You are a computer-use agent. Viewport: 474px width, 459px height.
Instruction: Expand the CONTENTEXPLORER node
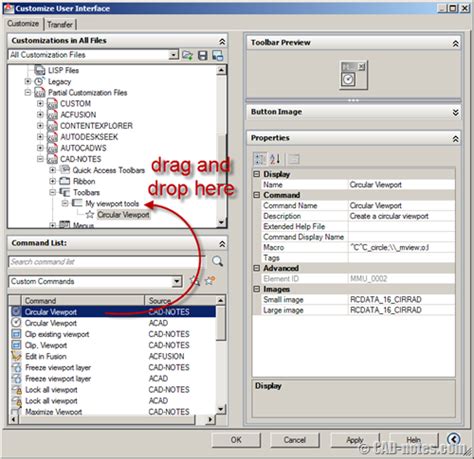[40, 126]
